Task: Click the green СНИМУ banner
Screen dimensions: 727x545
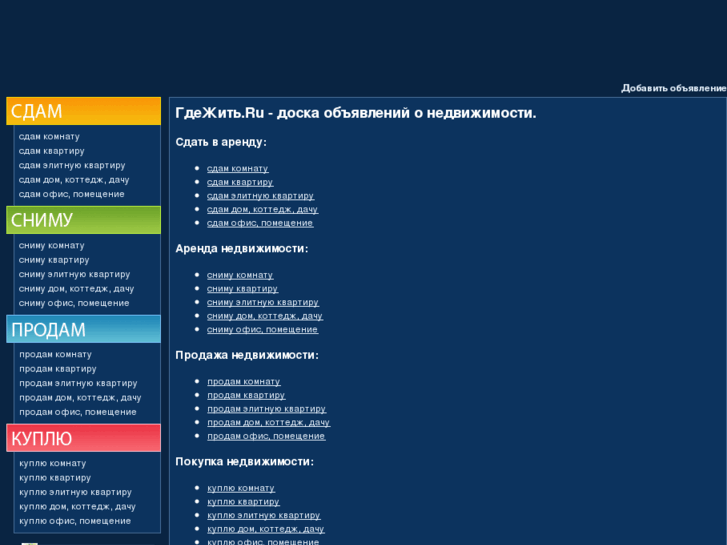Action: click(x=83, y=220)
